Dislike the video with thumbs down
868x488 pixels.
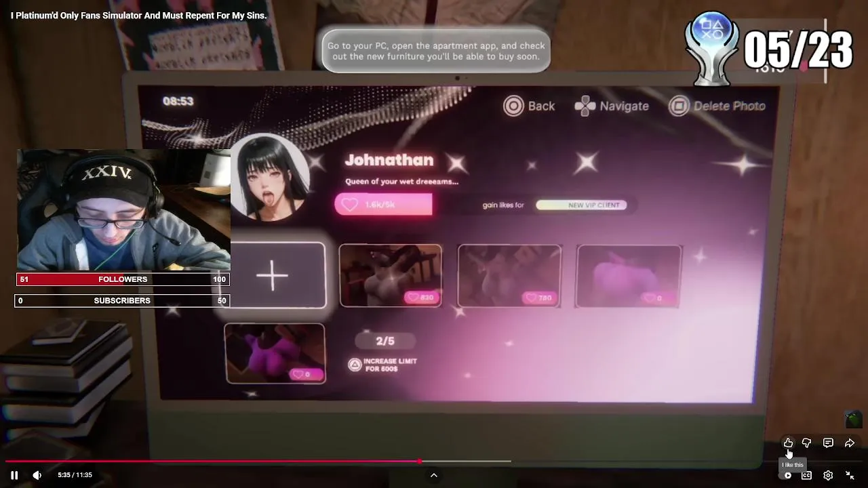tap(807, 443)
